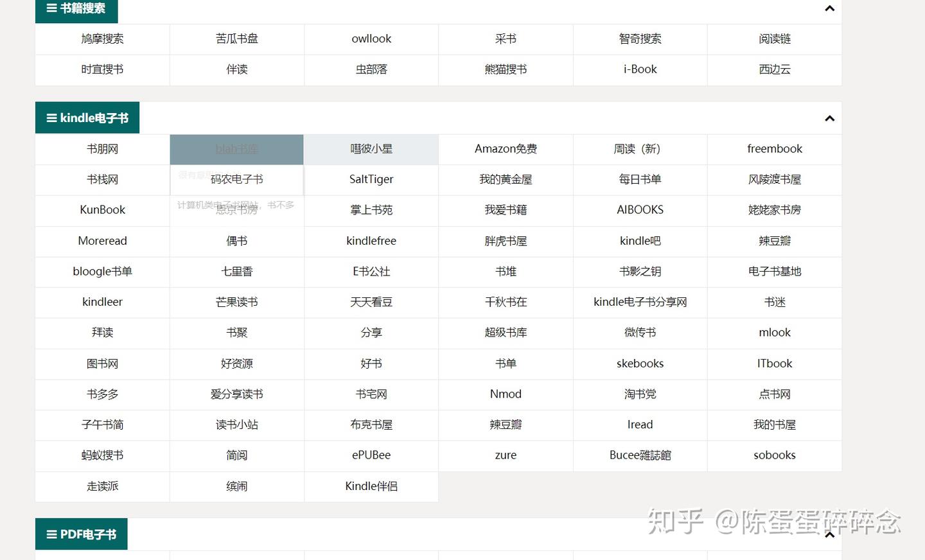Open the 我的黄金屋 link
The height and width of the screenshot is (560, 925).
506,180
